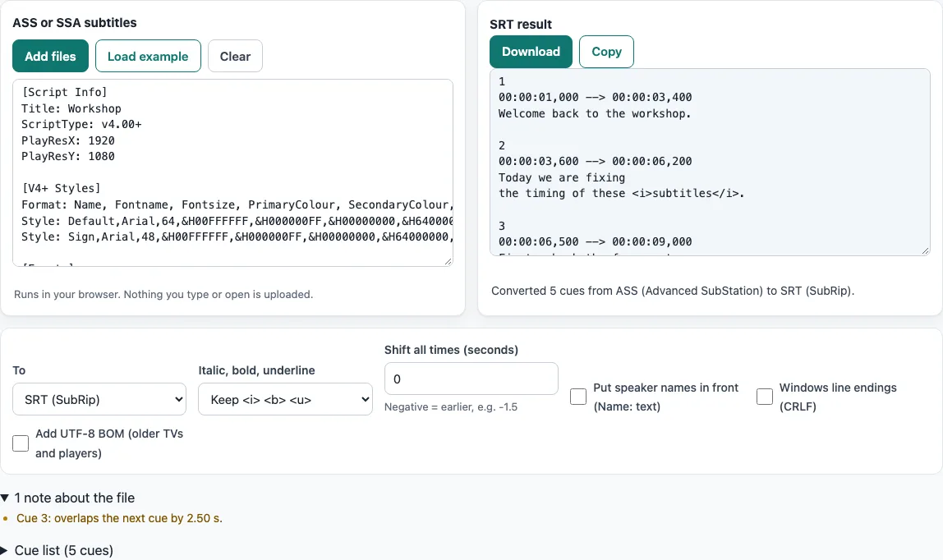
Task: Click the 'the timing of these <i>subtitles</i>.' line
Action: tap(621, 194)
